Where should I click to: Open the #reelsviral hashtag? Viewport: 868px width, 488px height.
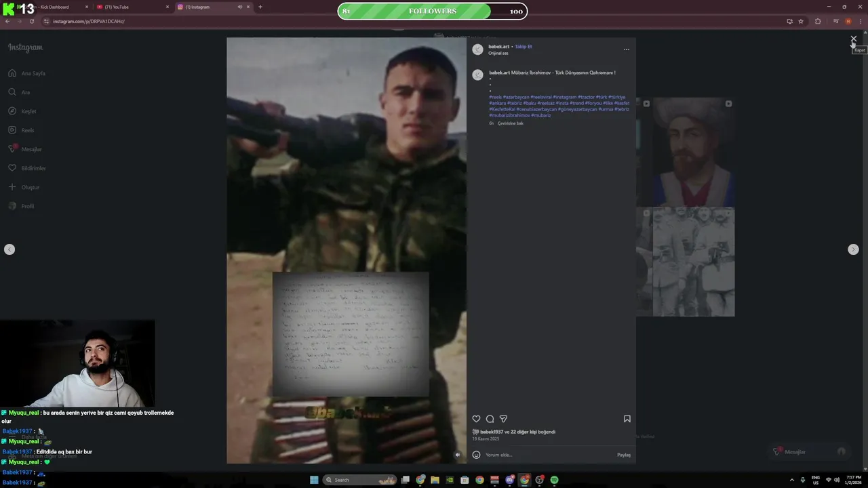541,97
